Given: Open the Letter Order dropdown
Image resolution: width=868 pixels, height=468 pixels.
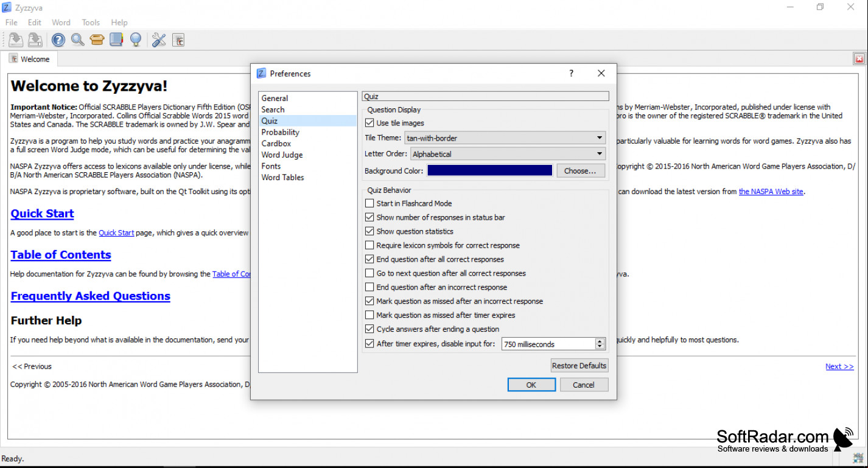Looking at the screenshot, I should [508, 154].
